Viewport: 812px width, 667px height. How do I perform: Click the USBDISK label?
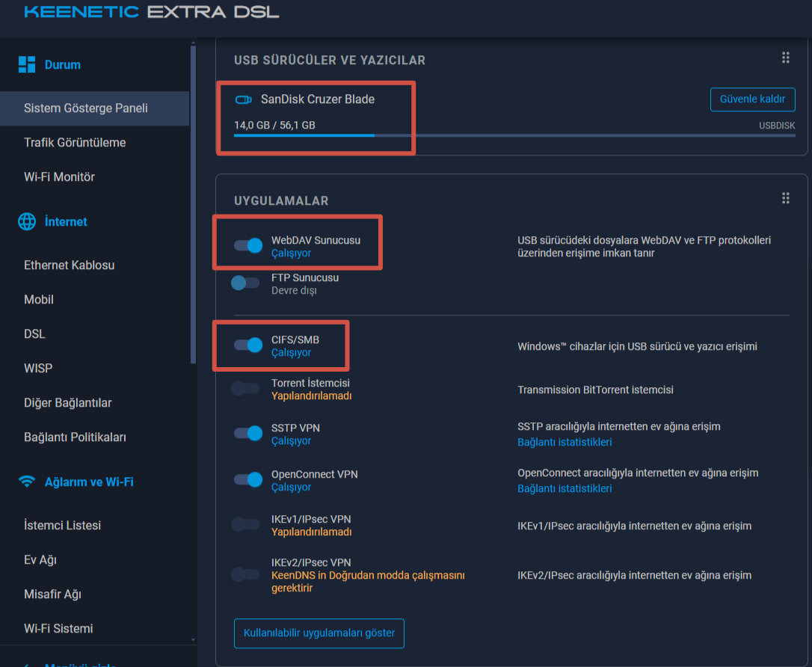pos(777,126)
